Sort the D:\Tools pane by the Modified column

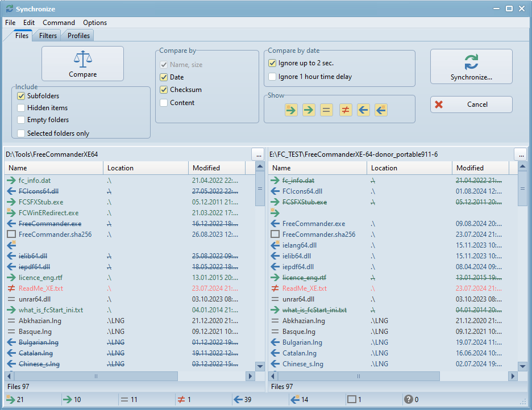(x=217, y=168)
